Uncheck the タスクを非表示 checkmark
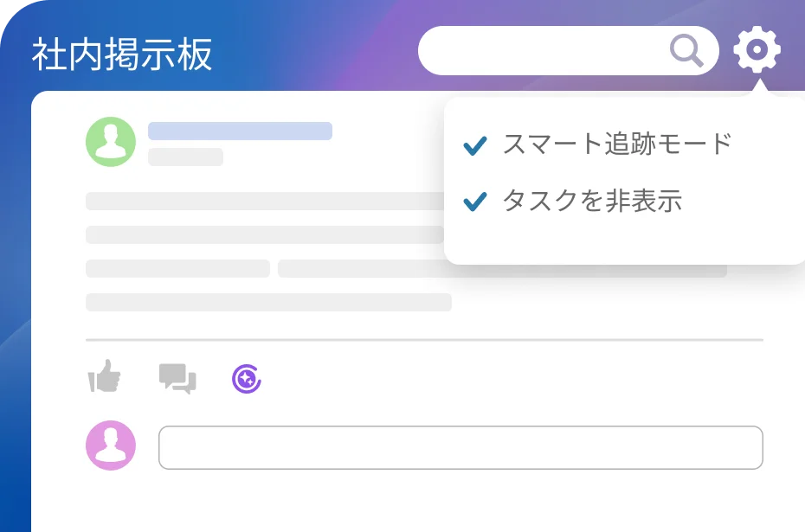 [x=475, y=202]
